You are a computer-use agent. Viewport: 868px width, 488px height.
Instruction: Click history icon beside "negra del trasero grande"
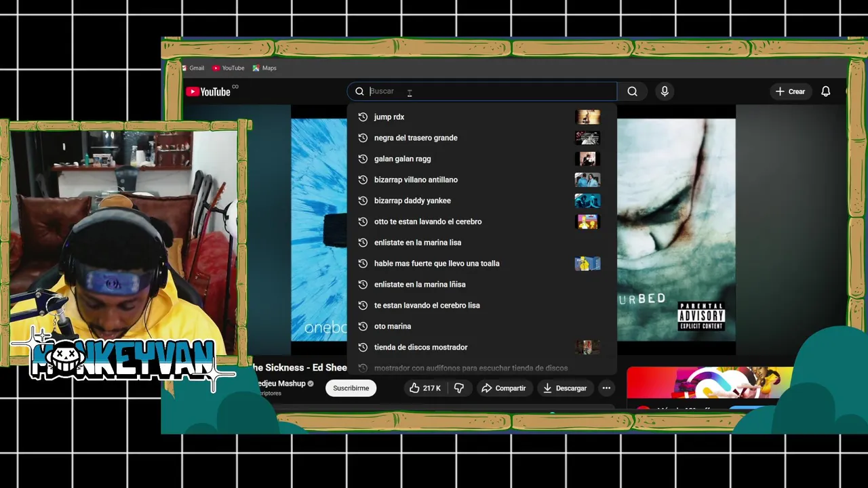[x=363, y=138]
